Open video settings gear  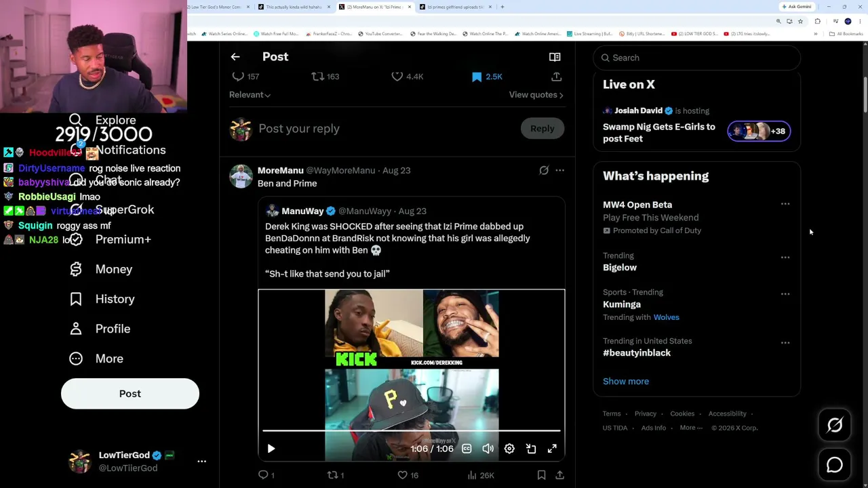tap(509, 449)
